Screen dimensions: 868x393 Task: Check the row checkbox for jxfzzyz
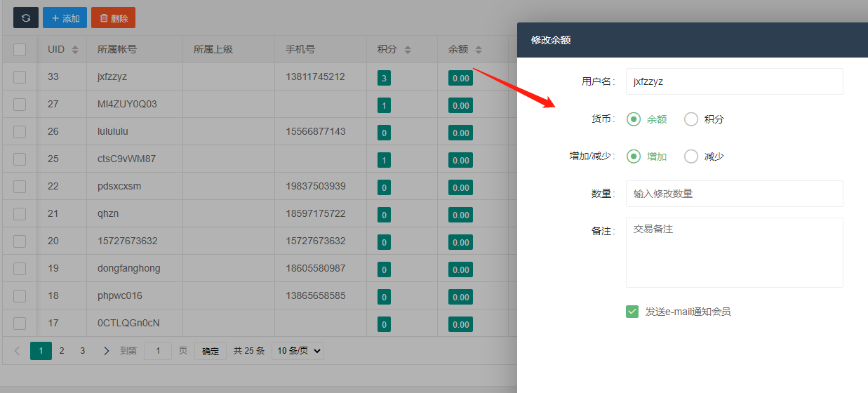(x=20, y=76)
